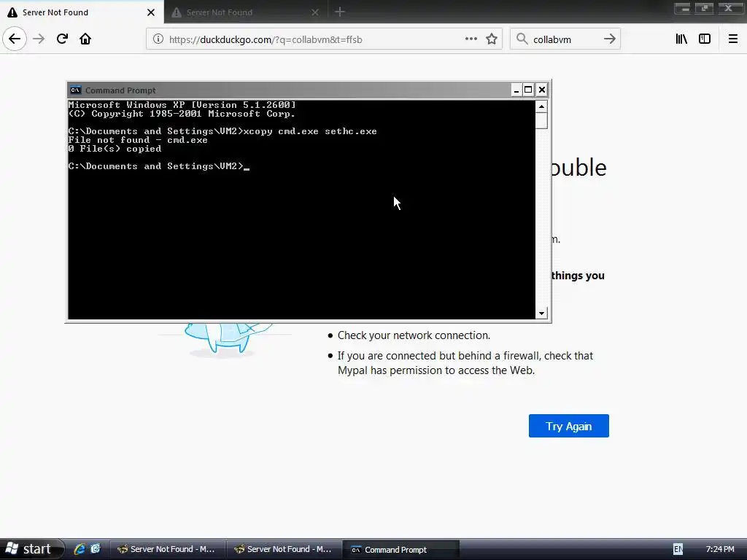Switch to the first Server Not Found tab

(x=82, y=12)
